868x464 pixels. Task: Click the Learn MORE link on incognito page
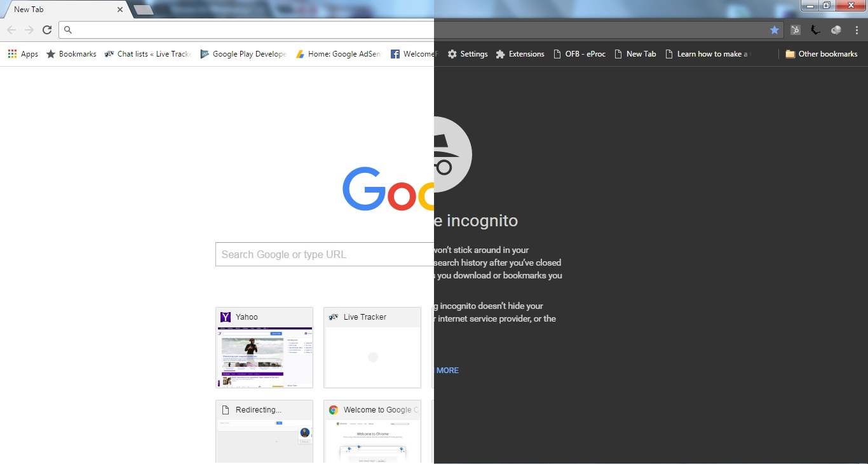pos(447,371)
